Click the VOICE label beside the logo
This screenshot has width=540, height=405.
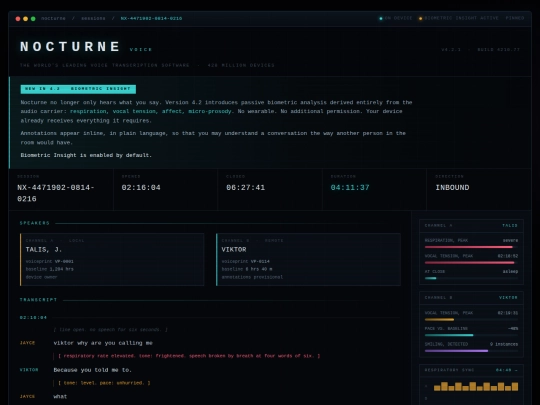141,50
